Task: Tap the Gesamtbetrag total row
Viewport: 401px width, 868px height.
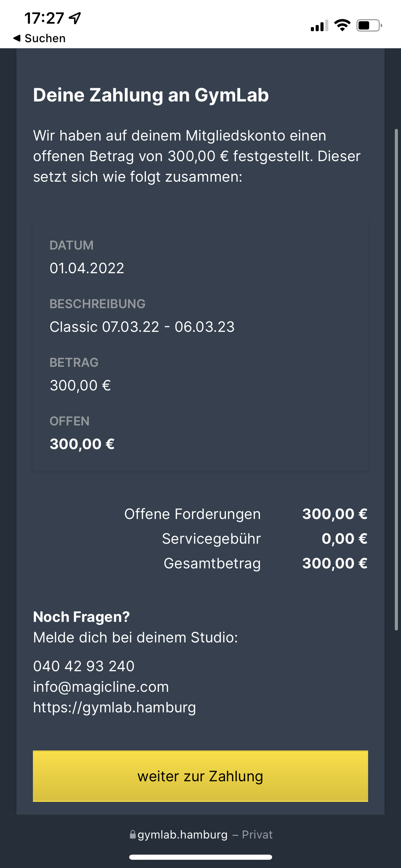Action: click(x=266, y=563)
